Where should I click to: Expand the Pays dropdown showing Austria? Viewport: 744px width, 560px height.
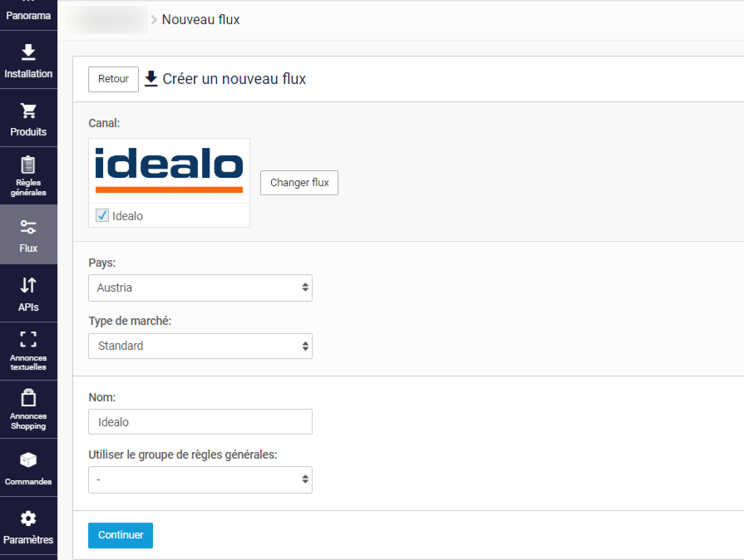[200, 287]
